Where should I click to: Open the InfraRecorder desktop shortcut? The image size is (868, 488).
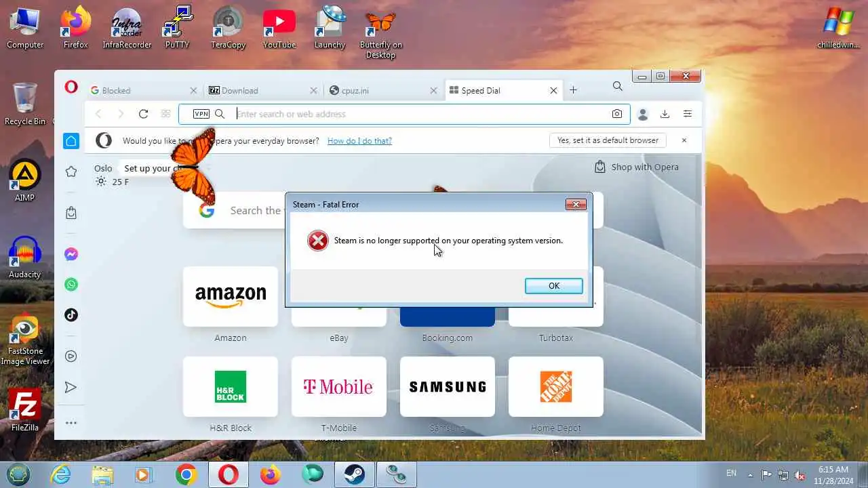(127, 28)
